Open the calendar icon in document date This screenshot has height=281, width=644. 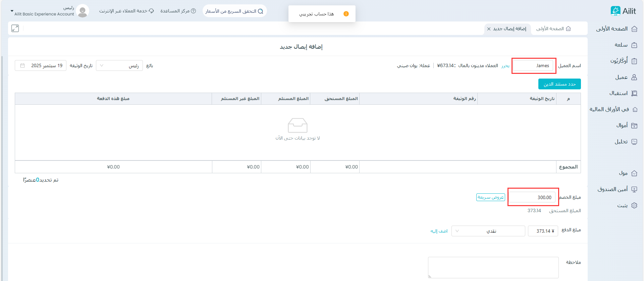pos(22,65)
